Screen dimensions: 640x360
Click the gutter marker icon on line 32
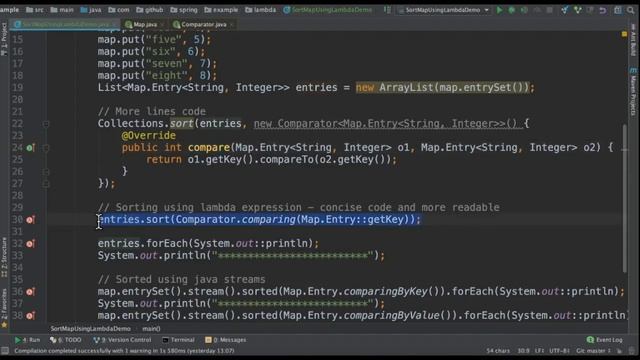pyautogui.click(x=31, y=244)
